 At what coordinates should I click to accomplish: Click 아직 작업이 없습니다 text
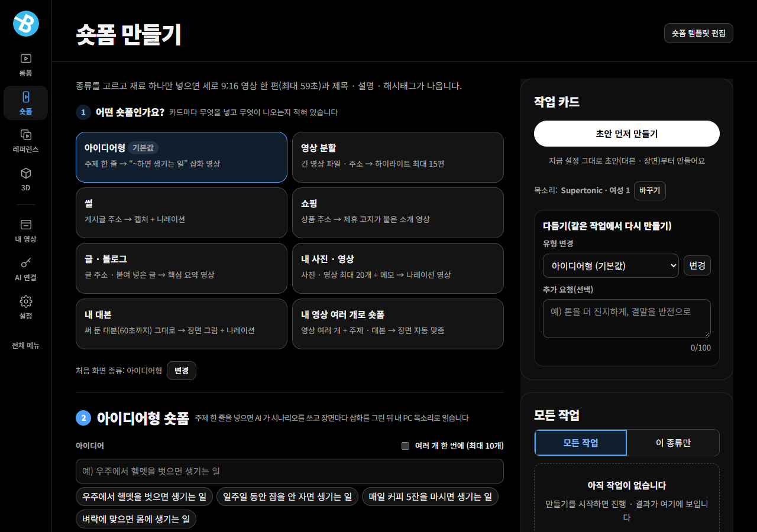click(627, 485)
